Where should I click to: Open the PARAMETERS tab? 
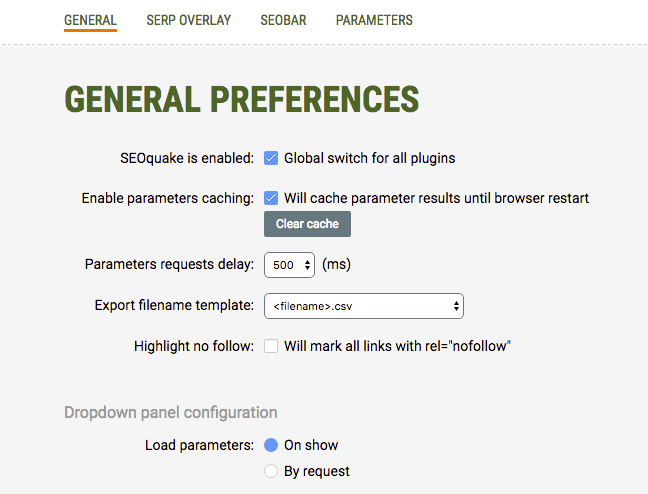click(x=374, y=20)
